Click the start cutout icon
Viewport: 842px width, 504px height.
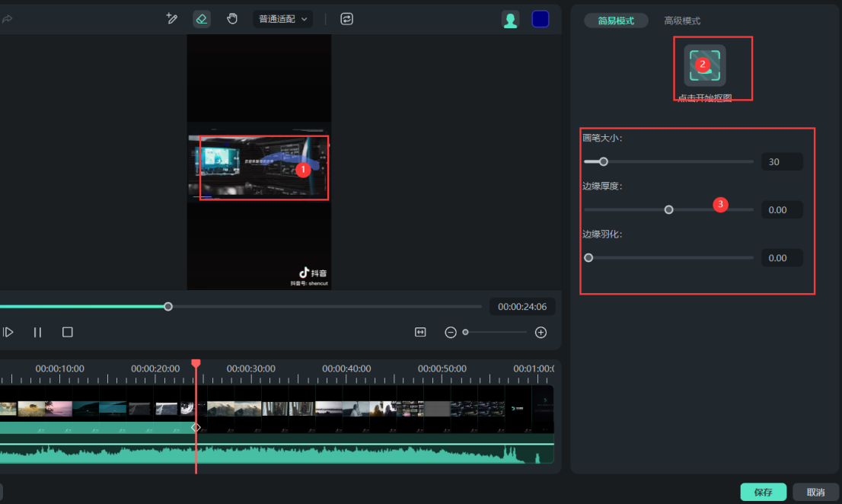pyautogui.click(x=704, y=65)
